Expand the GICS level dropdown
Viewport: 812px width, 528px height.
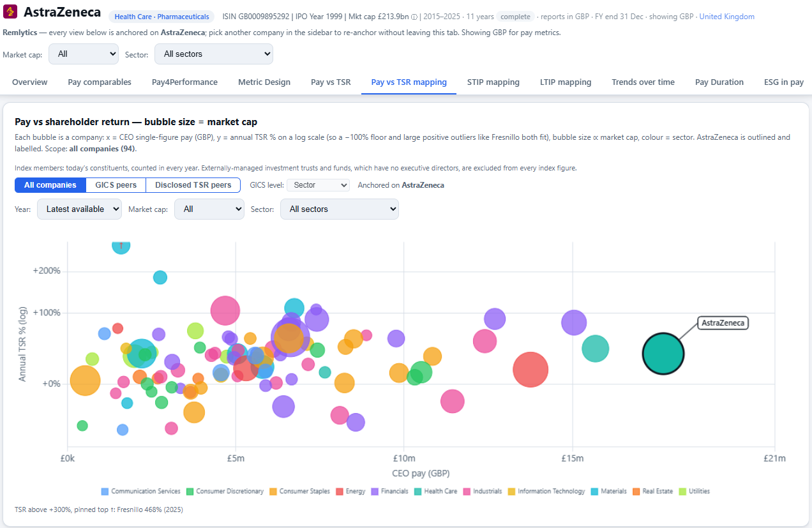click(318, 185)
